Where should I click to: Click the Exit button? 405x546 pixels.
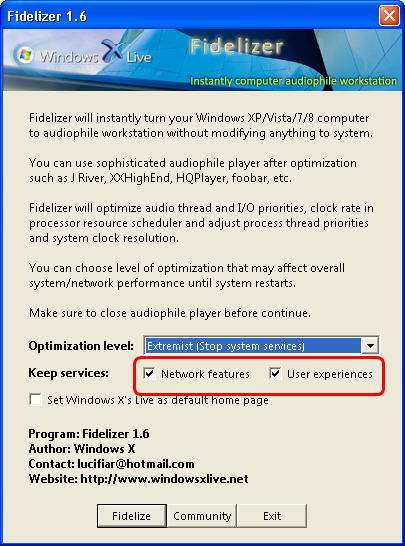(x=272, y=516)
